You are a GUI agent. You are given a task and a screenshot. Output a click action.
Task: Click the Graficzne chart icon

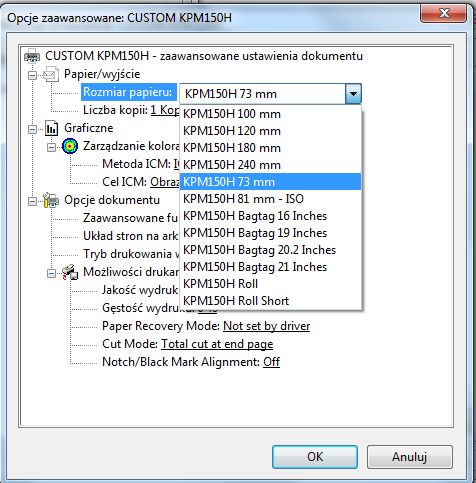[x=51, y=128]
